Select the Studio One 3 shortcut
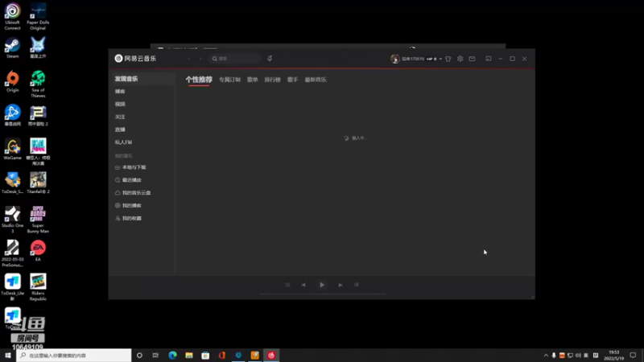 click(x=12, y=220)
